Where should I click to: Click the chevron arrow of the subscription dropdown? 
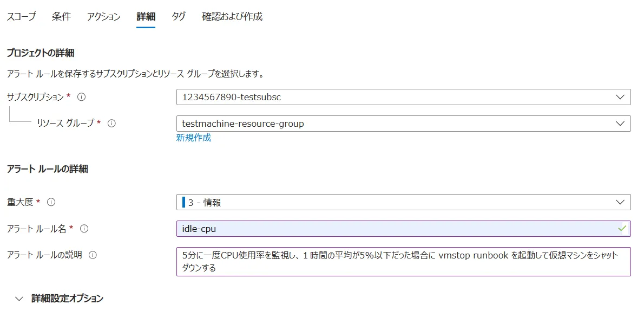pos(620,97)
